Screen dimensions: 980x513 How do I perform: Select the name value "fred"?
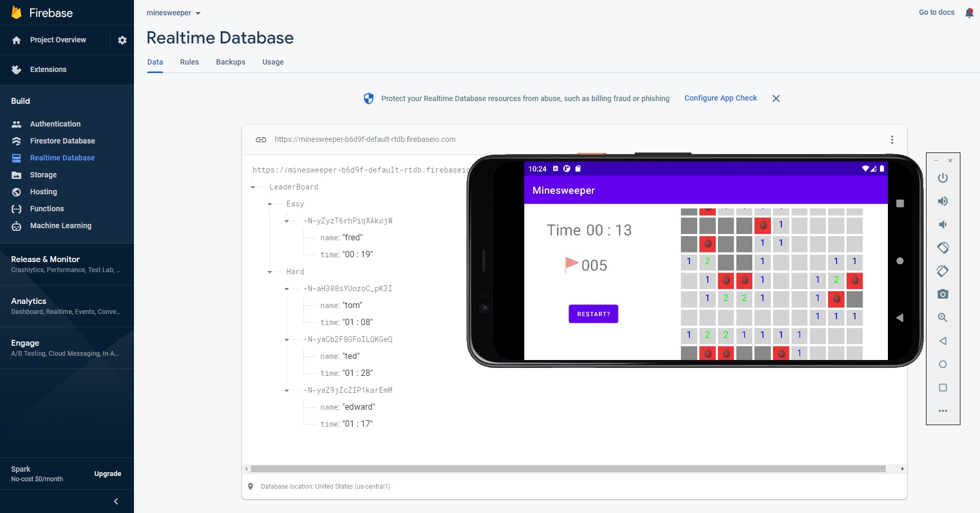(353, 238)
